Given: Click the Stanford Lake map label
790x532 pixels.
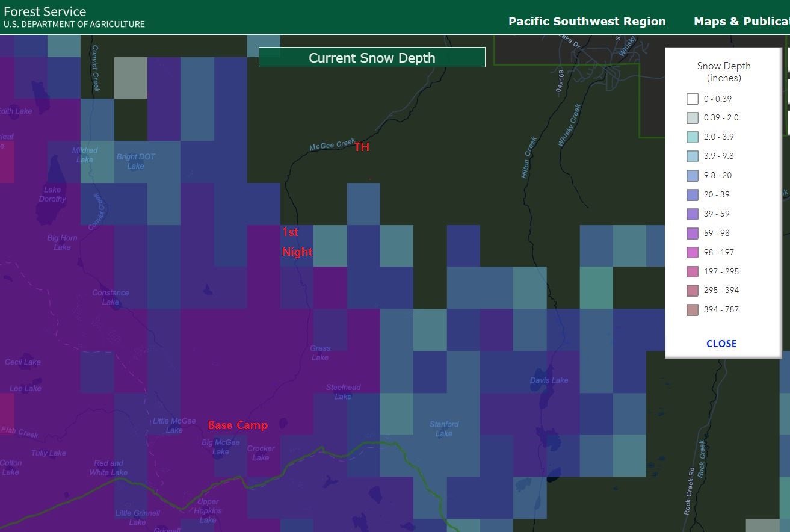Looking at the screenshot, I should 444,428.
